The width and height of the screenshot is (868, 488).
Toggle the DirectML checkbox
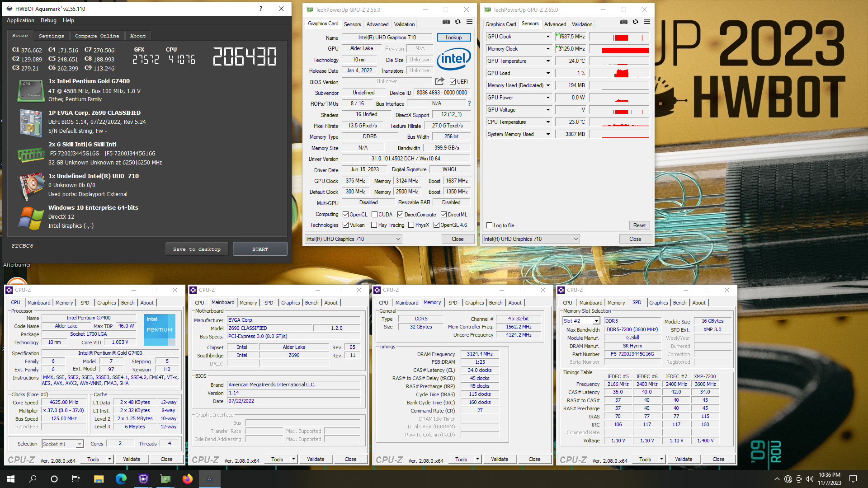coord(443,215)
